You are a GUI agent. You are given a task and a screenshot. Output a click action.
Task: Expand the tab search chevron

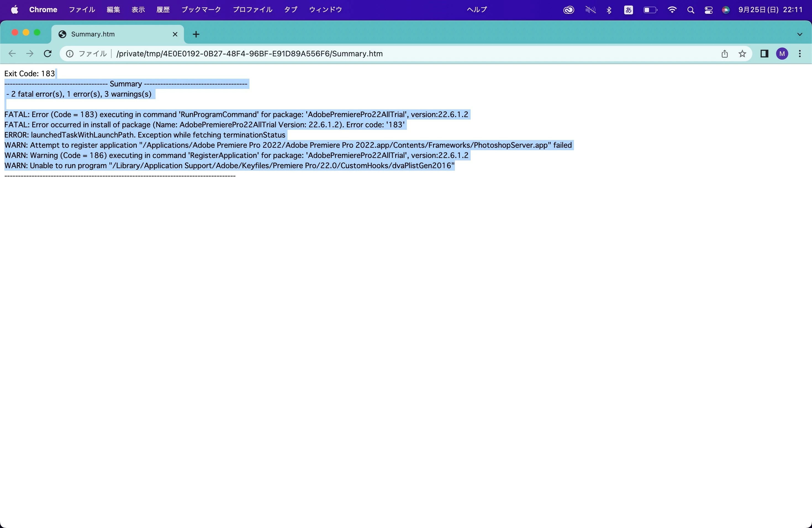(799, 34)
